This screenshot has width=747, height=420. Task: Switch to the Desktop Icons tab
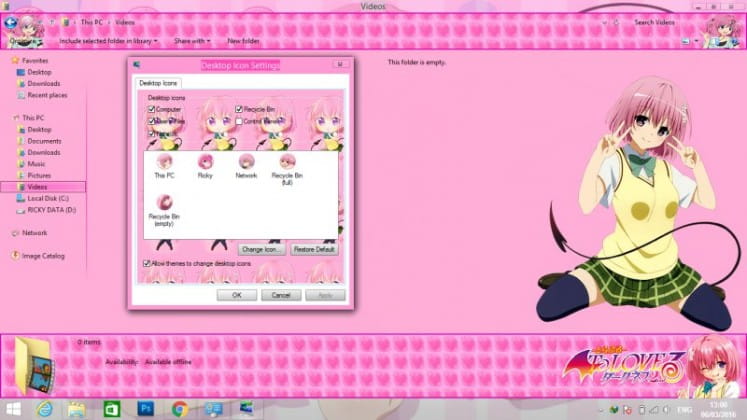click(x=158, y=83)
